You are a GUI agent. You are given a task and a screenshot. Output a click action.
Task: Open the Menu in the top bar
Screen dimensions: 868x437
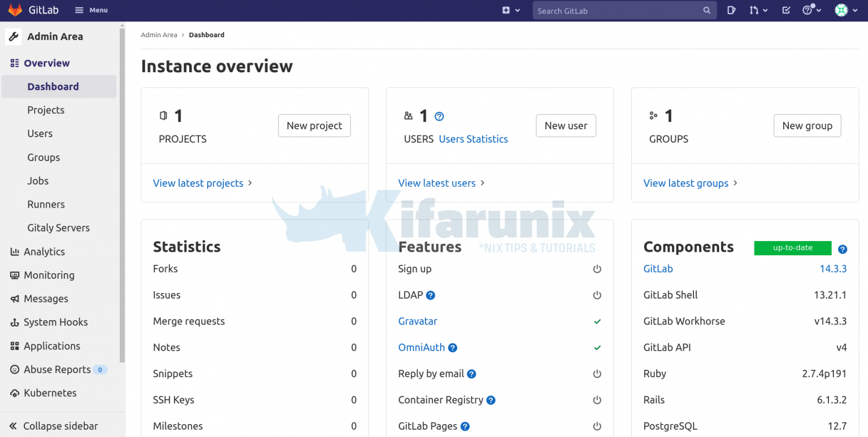coord(91,10)
